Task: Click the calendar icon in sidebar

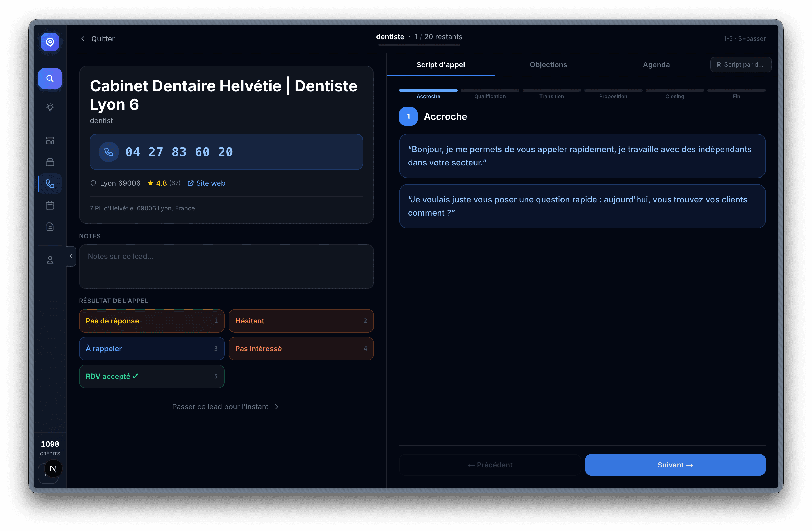Action: (x=50, y=205)
